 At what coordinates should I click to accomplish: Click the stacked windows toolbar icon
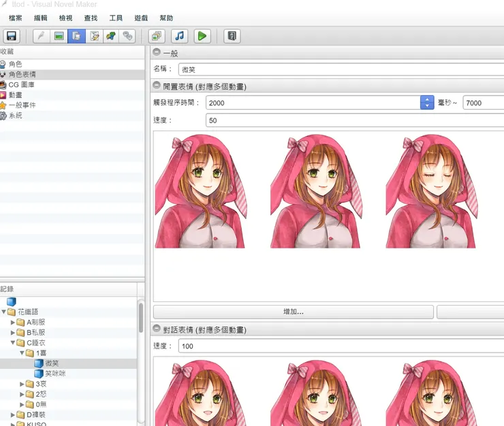(156, 36)
